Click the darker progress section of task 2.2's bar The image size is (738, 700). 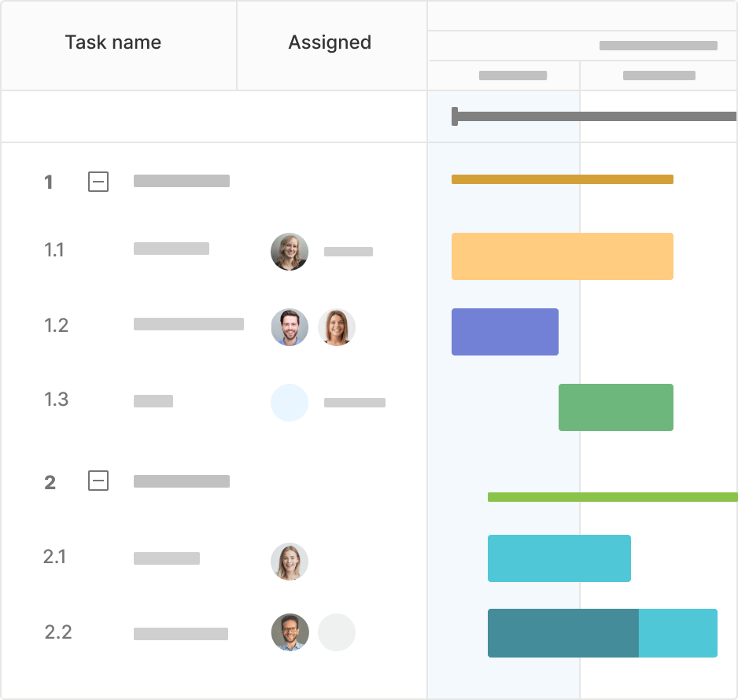click(563, 633)
